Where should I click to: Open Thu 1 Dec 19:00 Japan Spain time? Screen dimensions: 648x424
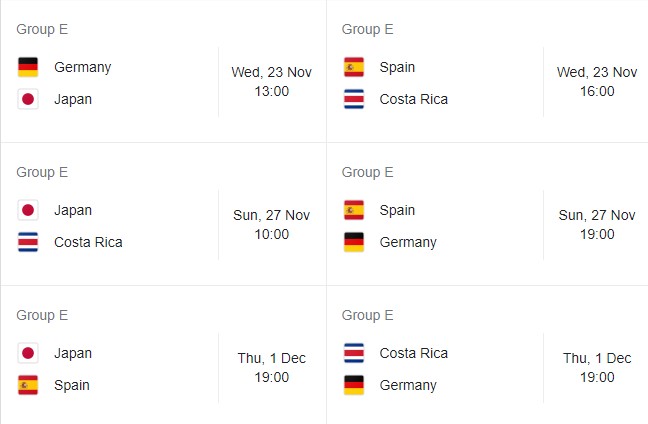click(272, 368)
